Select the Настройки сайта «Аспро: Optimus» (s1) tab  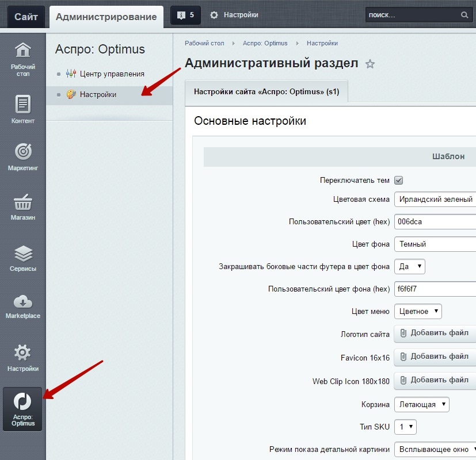266,92
